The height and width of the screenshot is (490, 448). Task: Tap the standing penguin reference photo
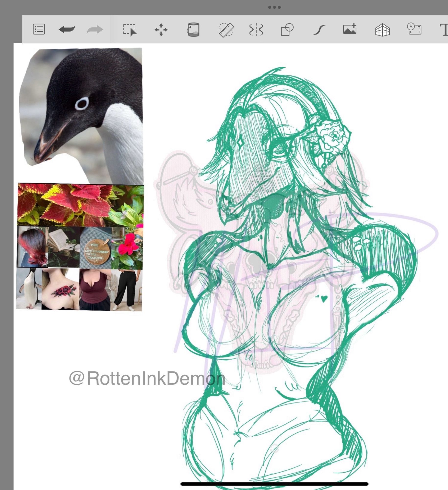[29, 289]
